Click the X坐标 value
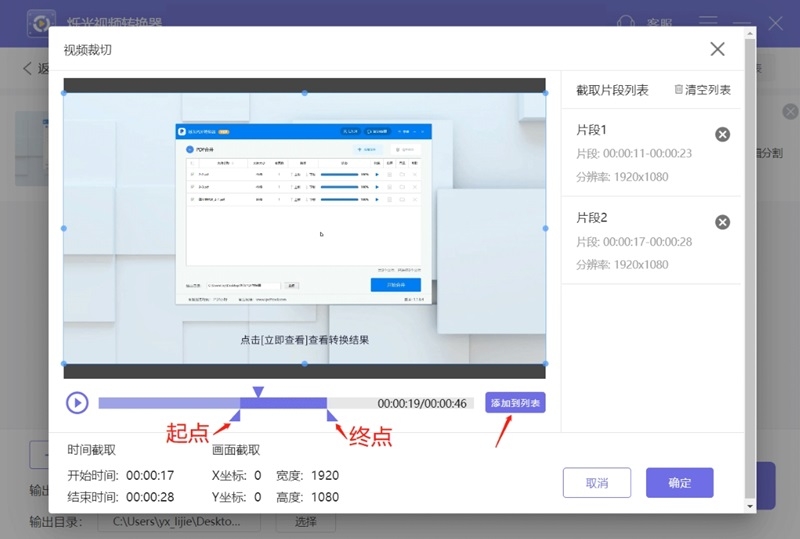Image resolution: width=800 pixels, height=539 pixels. pyautogui.click(x=258, y=475)
